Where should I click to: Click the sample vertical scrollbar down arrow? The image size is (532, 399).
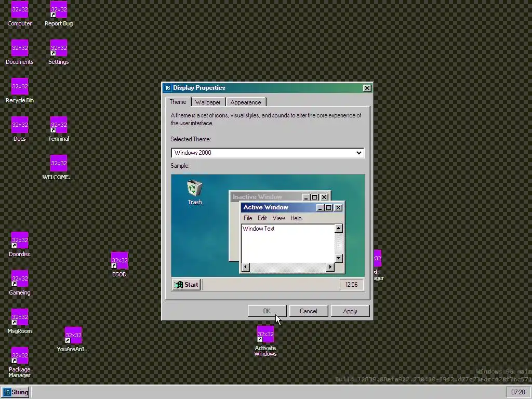tap(338, 259)
